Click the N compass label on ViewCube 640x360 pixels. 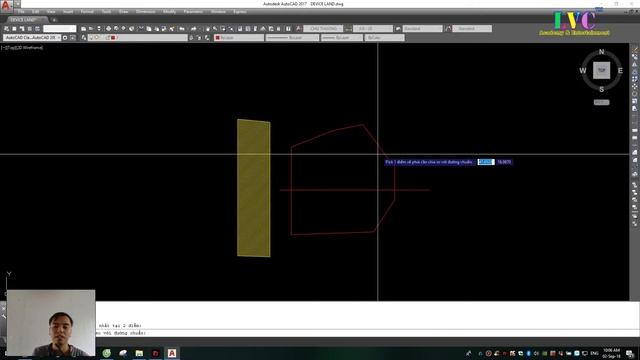[x=601, y=52]
